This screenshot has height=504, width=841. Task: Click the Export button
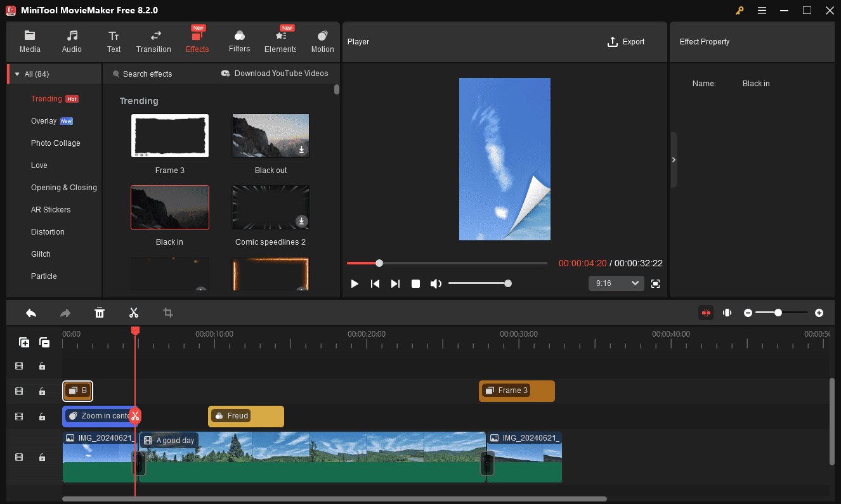(x=626, y=42)
